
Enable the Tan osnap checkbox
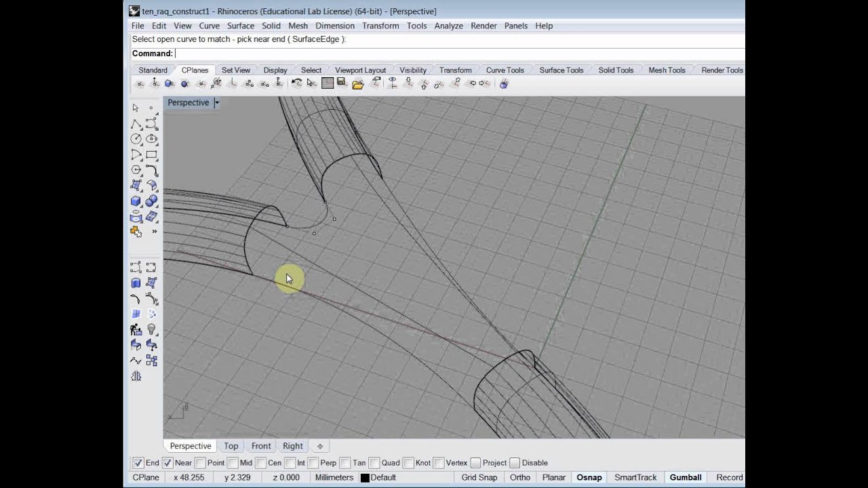(x=345, y=463)
